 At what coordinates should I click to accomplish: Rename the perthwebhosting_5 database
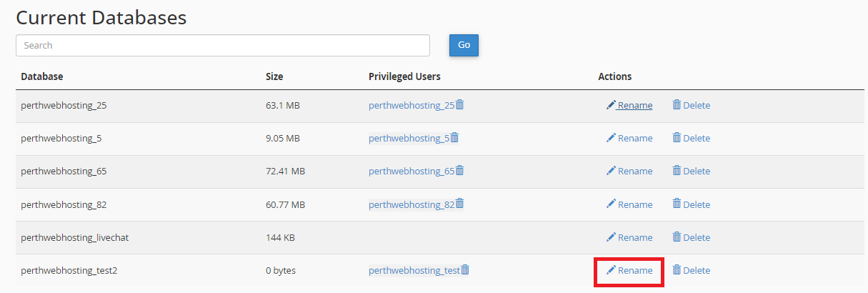pyautogui.click(x=629, y=138)
